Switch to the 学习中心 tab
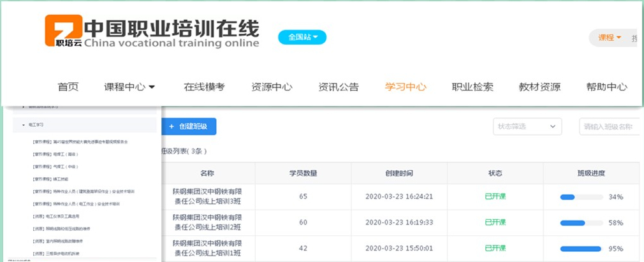 (x=406, y=87)
